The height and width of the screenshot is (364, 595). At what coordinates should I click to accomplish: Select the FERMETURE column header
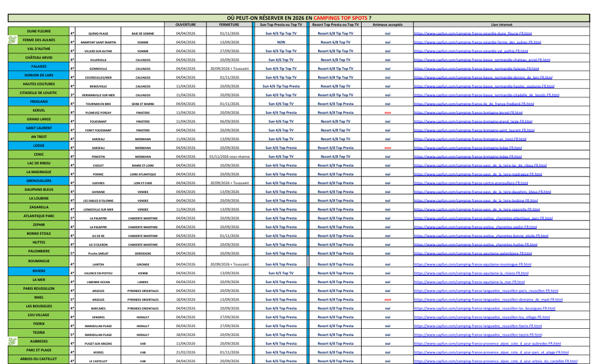[228, 25]
